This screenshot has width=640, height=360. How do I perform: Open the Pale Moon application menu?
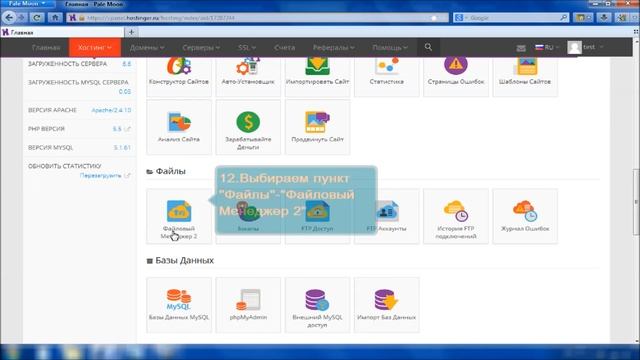[27, 4]
